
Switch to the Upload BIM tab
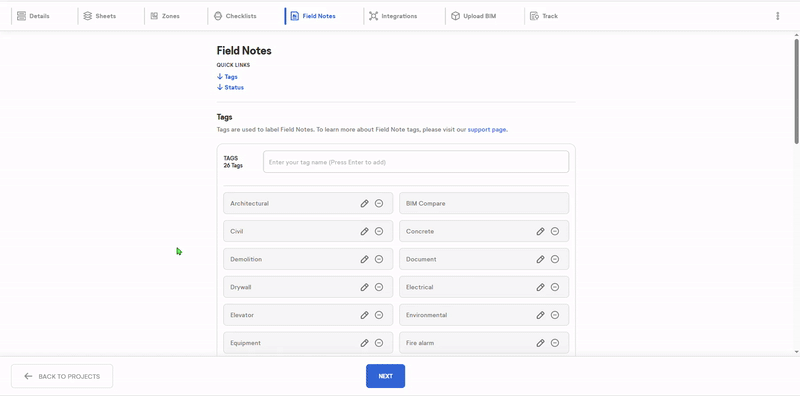point(473,16)
